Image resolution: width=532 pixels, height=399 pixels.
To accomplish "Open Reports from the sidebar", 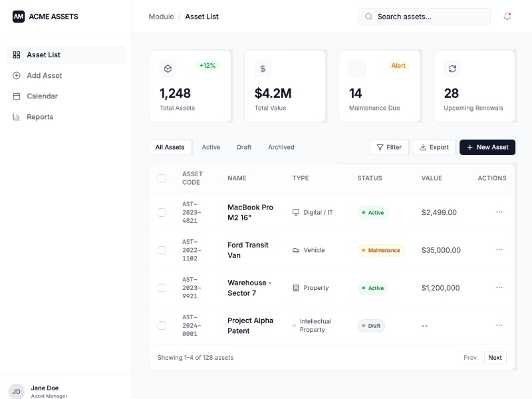I will 40,117.
